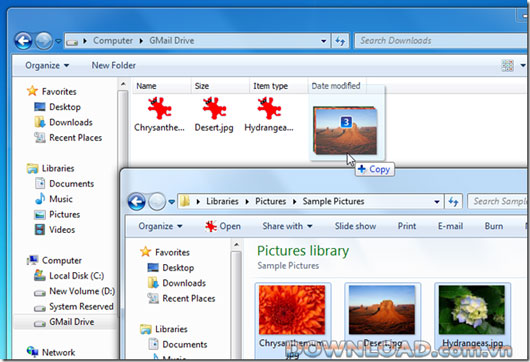Open Music library in GMail Drive sidebar

pos(54,199)
